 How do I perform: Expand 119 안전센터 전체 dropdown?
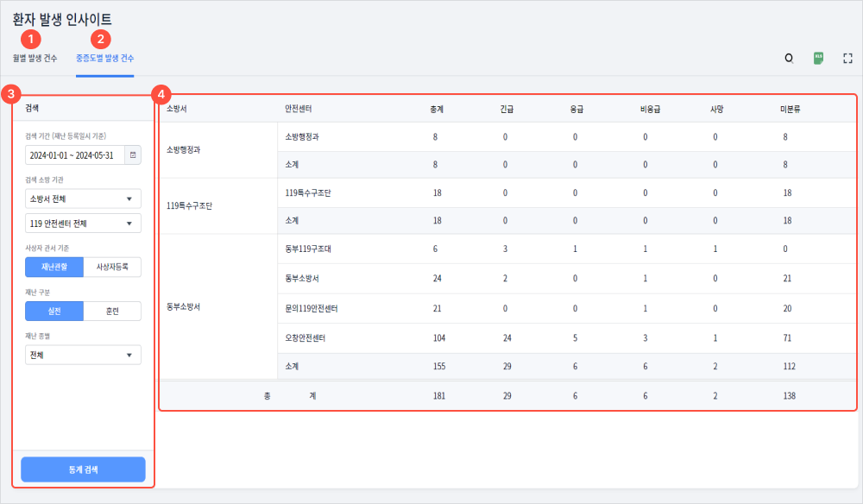click(x=83, y=224)
